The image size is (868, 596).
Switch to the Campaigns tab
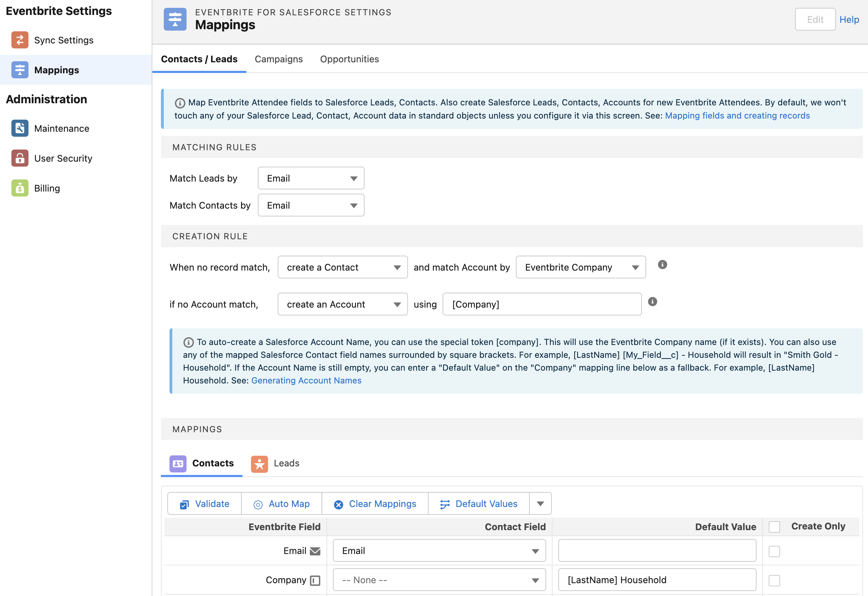tap(279, 59)
